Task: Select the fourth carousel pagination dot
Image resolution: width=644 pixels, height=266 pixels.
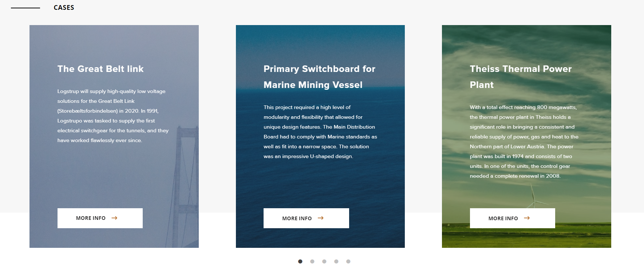Action: pos(336,261)
